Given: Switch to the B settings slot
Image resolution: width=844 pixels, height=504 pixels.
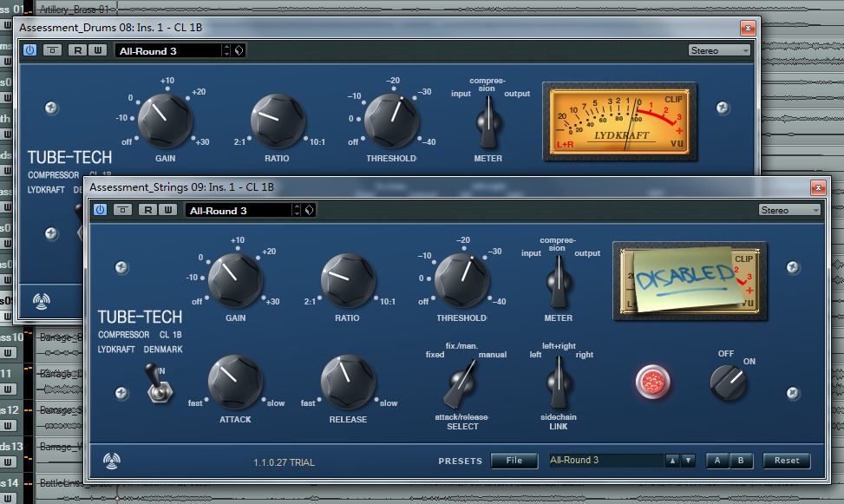Looking at the screenshot, I should pos(741,461).
